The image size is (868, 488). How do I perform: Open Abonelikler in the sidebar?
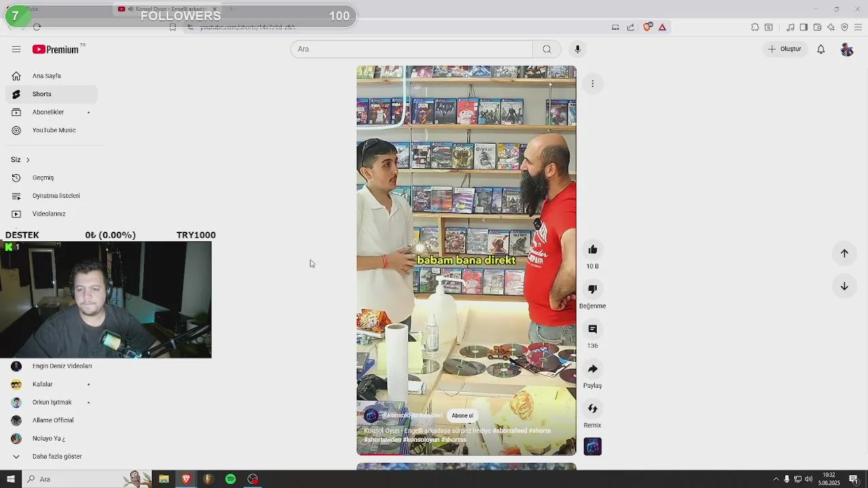52,112
